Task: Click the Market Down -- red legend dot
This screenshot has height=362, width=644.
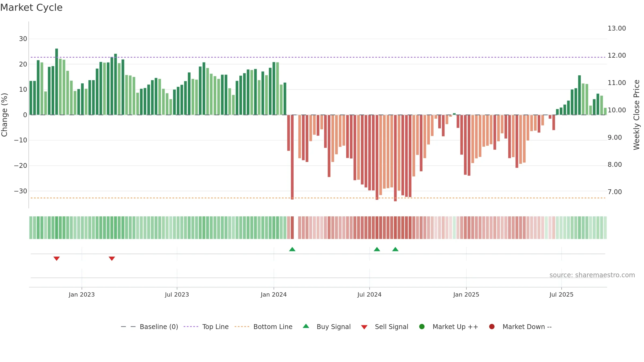Action: click(492, 327)
